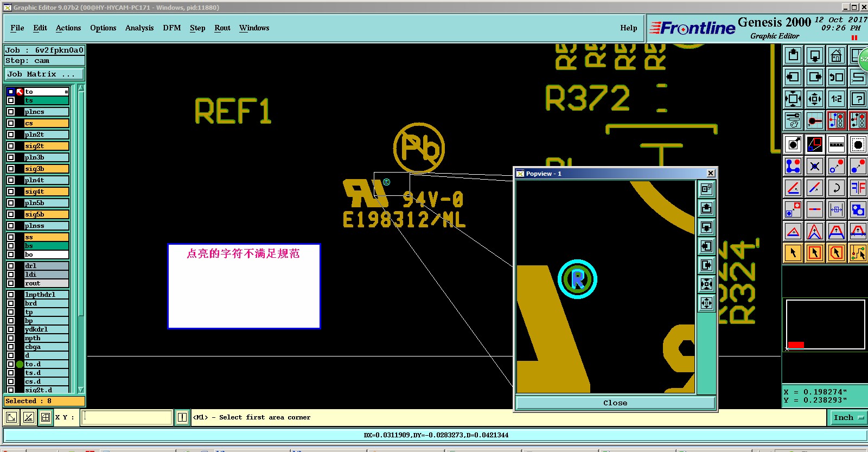This screenshot has height=452, width=868.
Task: Open the Job Matrix ... panel
Action: click(x=44, y=74)
